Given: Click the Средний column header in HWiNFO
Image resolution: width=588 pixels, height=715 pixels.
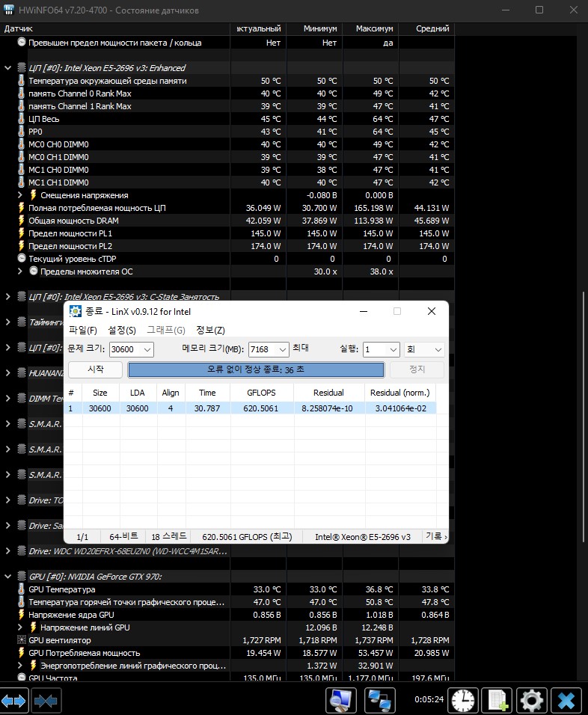Looking at the screenshot, I should 432,28.
